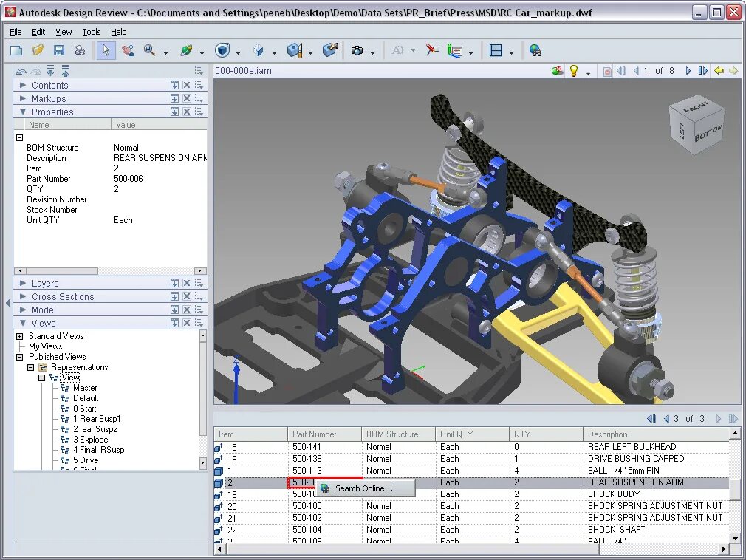
Task: Click the ViewCube BOTTOM face
Action: tap(708, 132)
